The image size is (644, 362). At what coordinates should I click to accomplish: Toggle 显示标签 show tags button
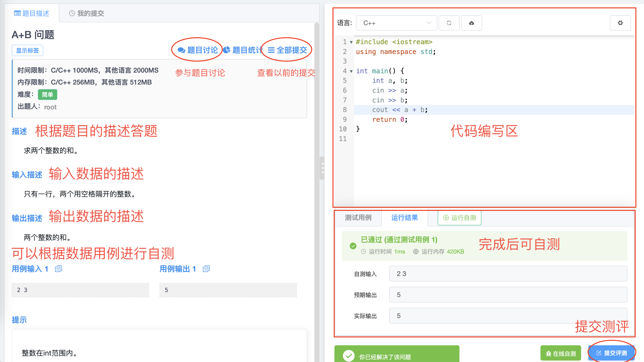tap(27, 50)
